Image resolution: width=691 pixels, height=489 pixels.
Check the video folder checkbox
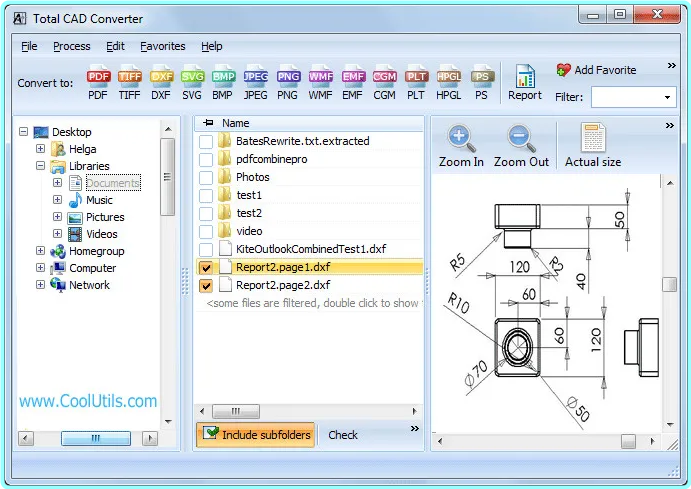(206, 232)
